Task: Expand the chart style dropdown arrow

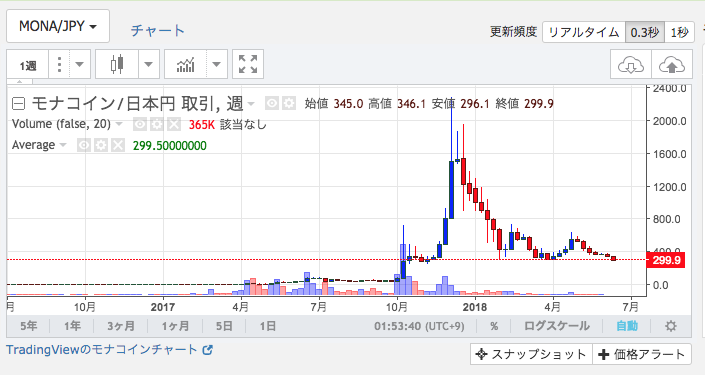Action: pos(148,65)
